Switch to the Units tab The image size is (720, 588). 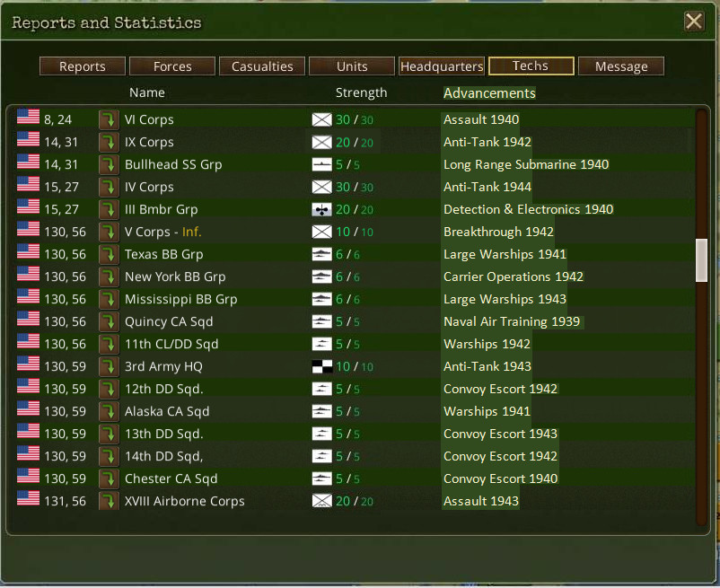pyautogui.click(x=352, y=66)
